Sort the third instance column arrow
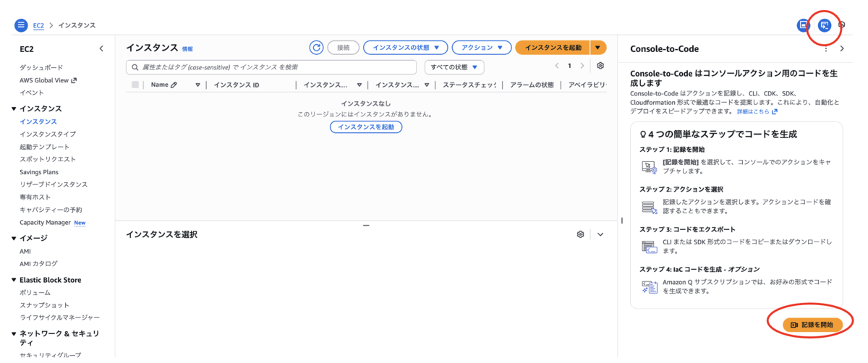Screen dimensions: 868x363 click(x=359, y=85)
